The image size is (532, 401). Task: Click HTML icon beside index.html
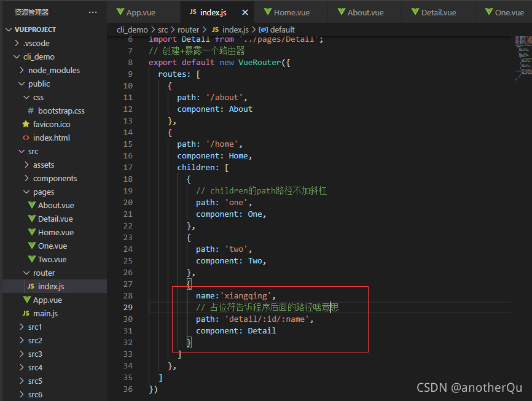(26, 138)
